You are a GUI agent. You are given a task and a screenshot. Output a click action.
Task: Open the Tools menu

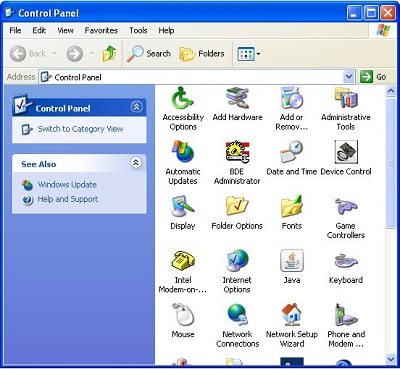138,30
